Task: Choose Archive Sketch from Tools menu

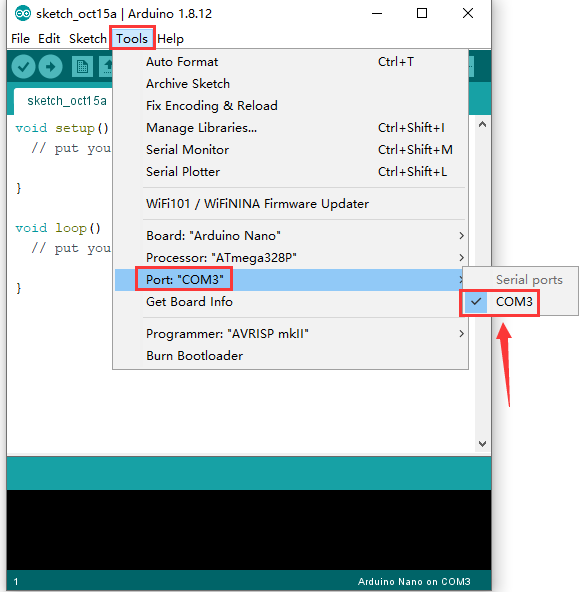Action: tap(290, 84)
